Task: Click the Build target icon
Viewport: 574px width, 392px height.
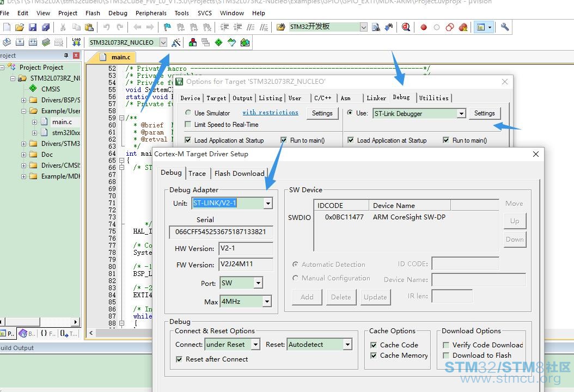Action: [20, 42]
